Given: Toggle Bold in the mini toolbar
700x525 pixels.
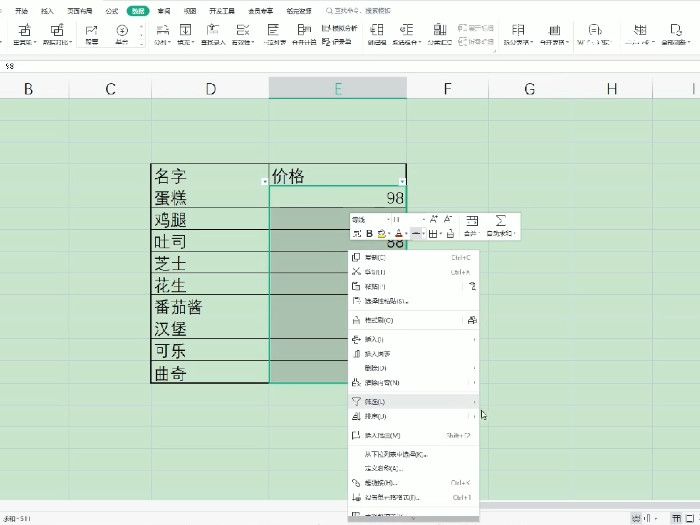Looking at the screenshot, I should [369, 233].
